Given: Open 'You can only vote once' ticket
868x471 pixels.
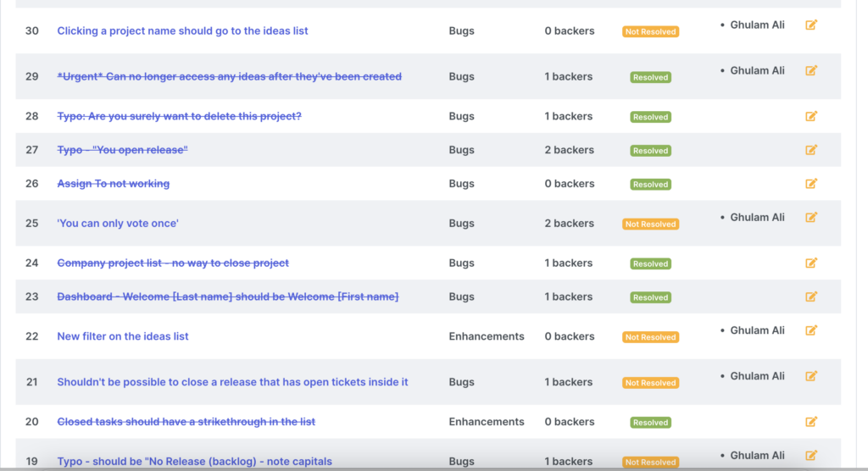Looking at the screenshot, I should [118, 223].
